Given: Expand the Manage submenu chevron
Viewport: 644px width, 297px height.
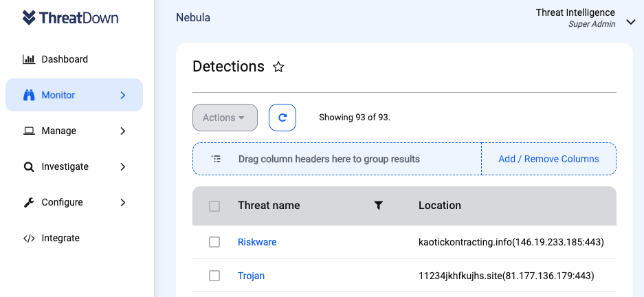Looking at the screenshot, I should [123, 131].
